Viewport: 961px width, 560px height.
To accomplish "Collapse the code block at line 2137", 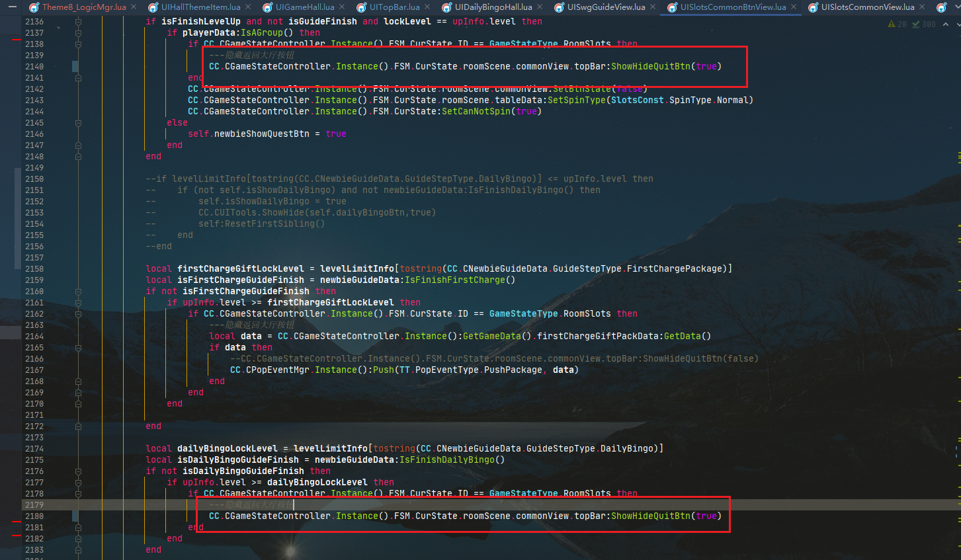I will (x=78, y=33).
